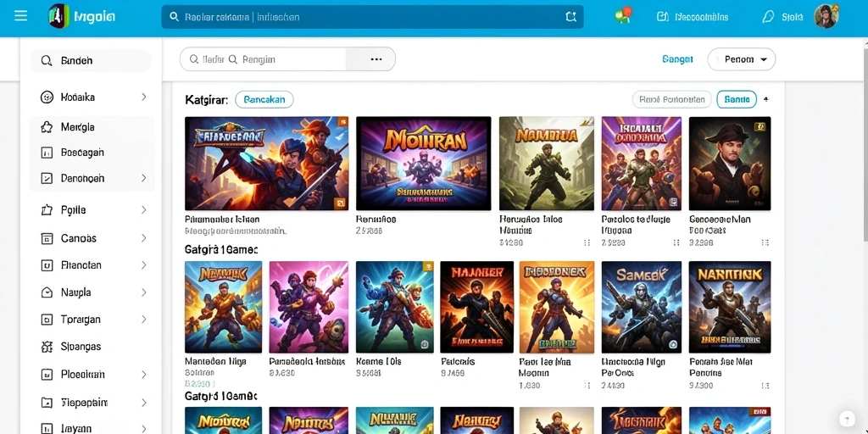Click the Bantie filter button

coord(737,100)
